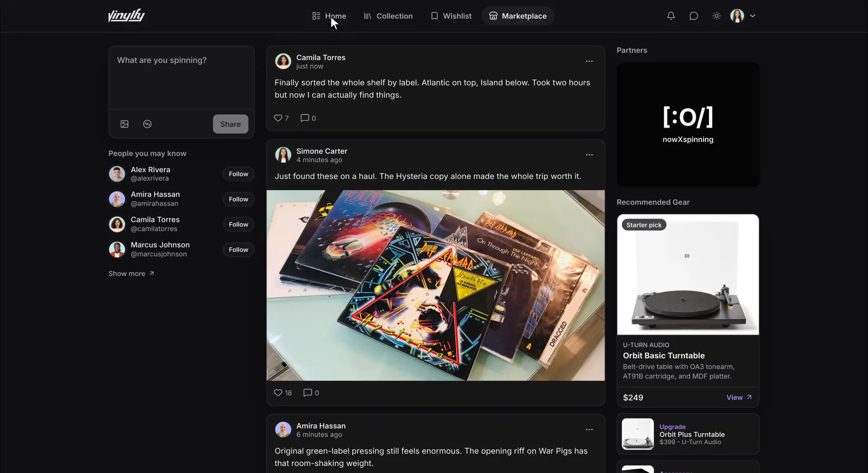Open options menu on Amira Hassan's post
The height and width of the screenshot is (473, 868).
click(589, 430)
